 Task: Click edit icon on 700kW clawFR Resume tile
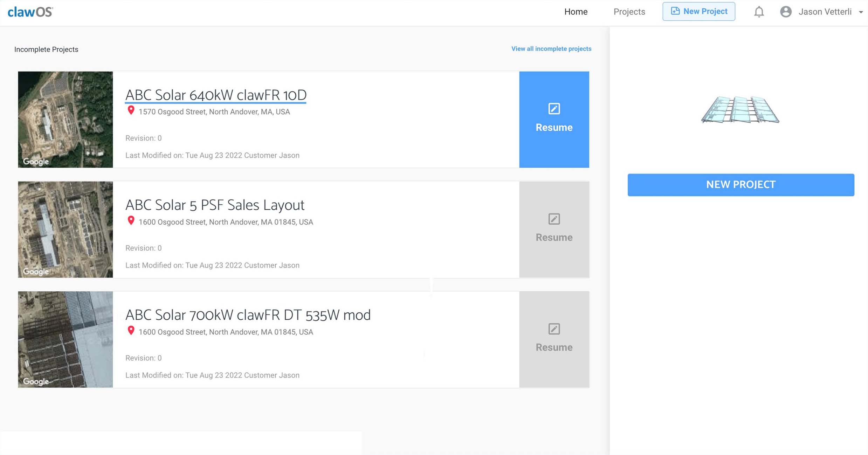click(554, 329)
